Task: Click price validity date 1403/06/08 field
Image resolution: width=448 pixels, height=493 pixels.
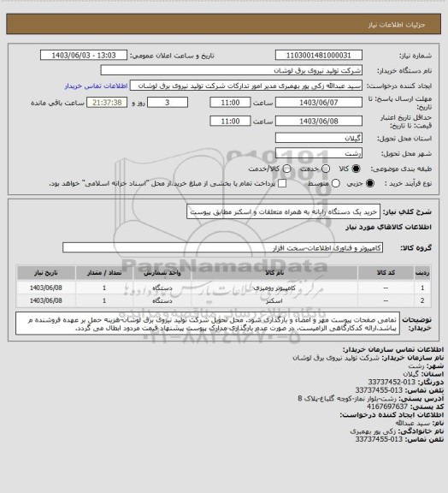Action: coord(319,121)
